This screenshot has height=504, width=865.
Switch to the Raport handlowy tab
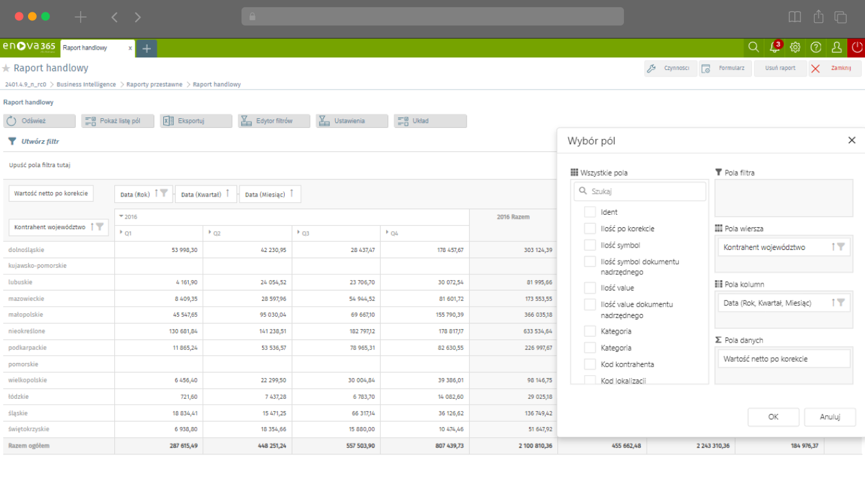coord(91,48)
